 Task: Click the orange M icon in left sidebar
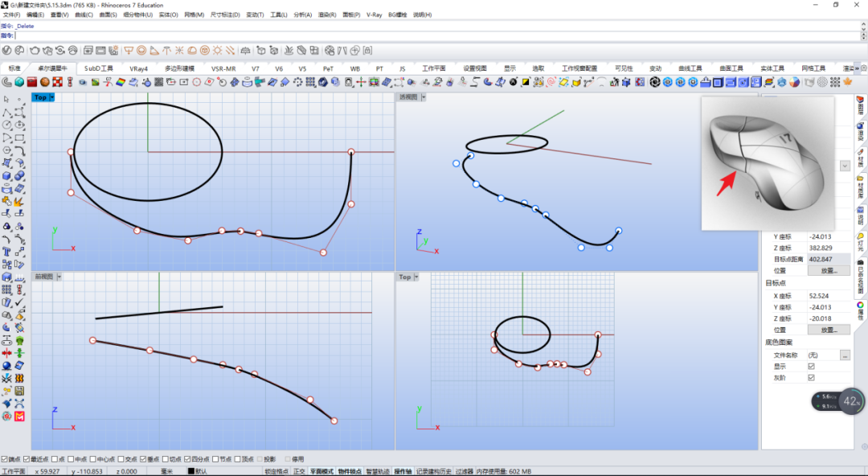pos(19,416)
